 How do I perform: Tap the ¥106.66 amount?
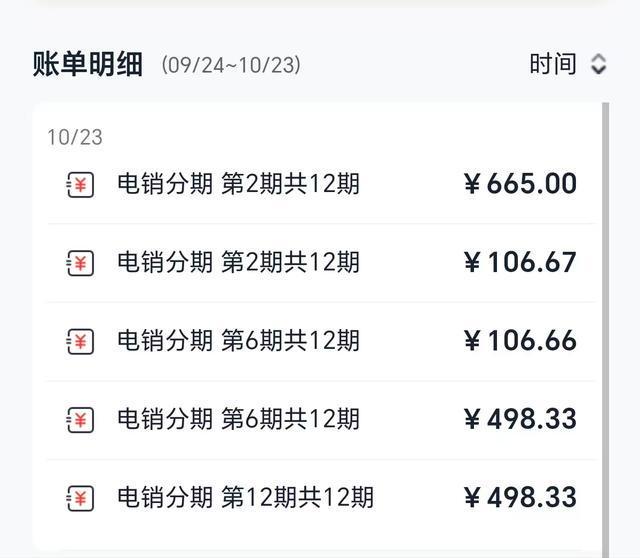pos(520,340)
